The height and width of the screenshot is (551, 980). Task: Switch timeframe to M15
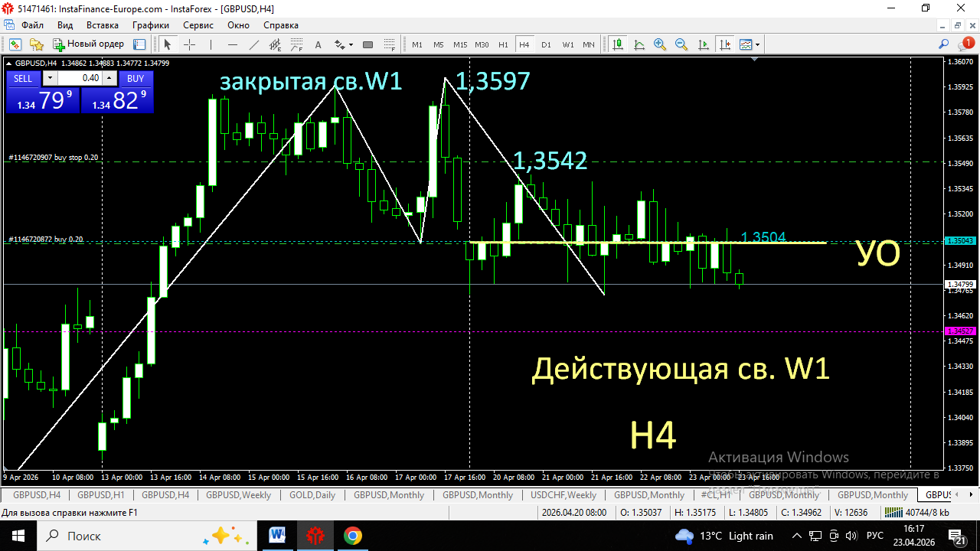[460, 44]
